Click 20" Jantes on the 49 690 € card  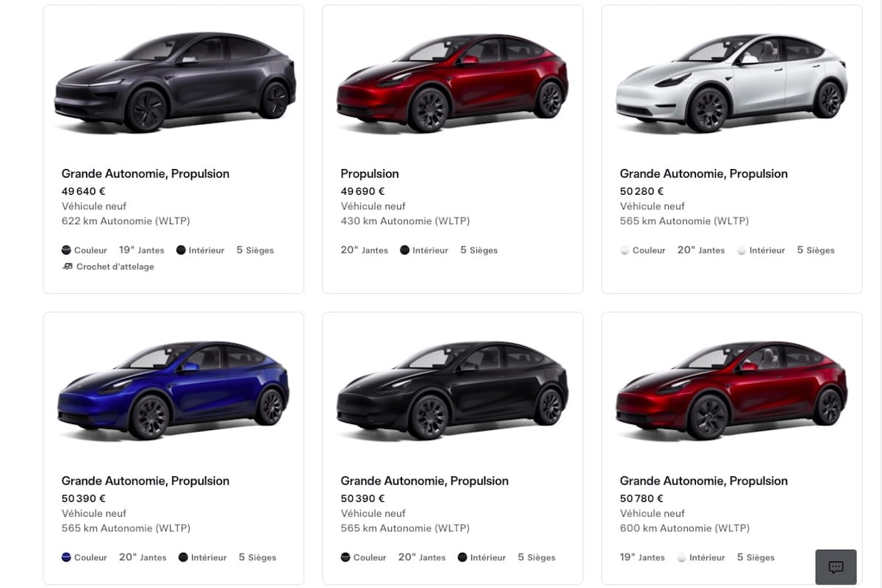point(365,251)
